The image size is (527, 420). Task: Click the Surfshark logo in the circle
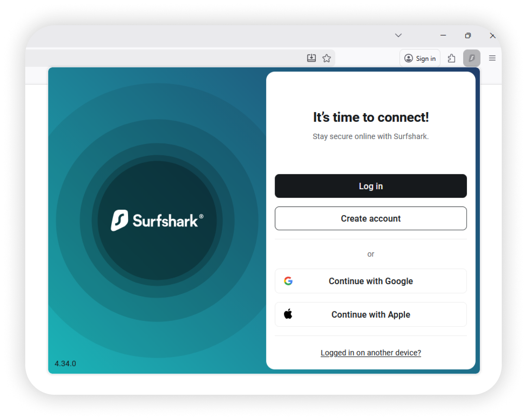157,220
